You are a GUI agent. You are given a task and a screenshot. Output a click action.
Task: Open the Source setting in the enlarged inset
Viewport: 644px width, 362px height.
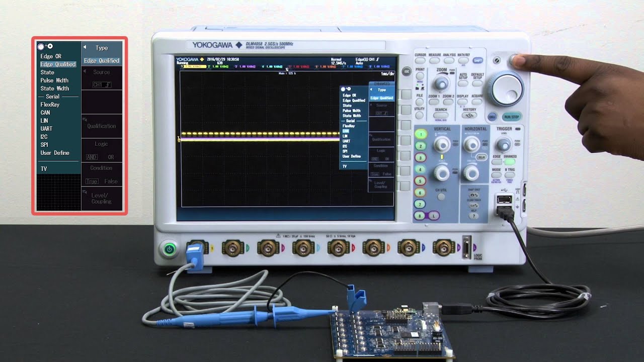(x=102, y=79)
